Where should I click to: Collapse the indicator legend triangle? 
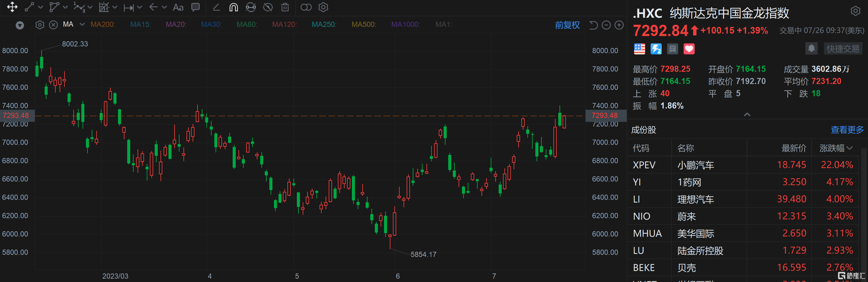coord(20,25)
